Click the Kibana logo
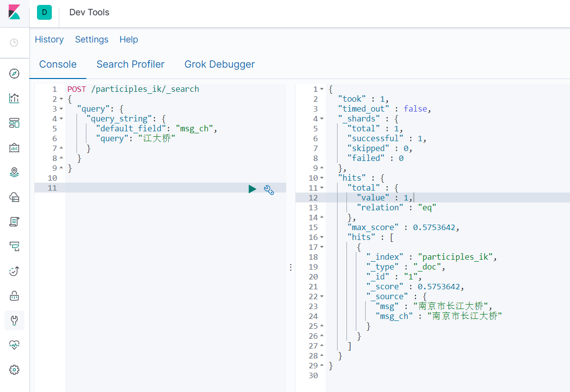 [x=14, y=12]
